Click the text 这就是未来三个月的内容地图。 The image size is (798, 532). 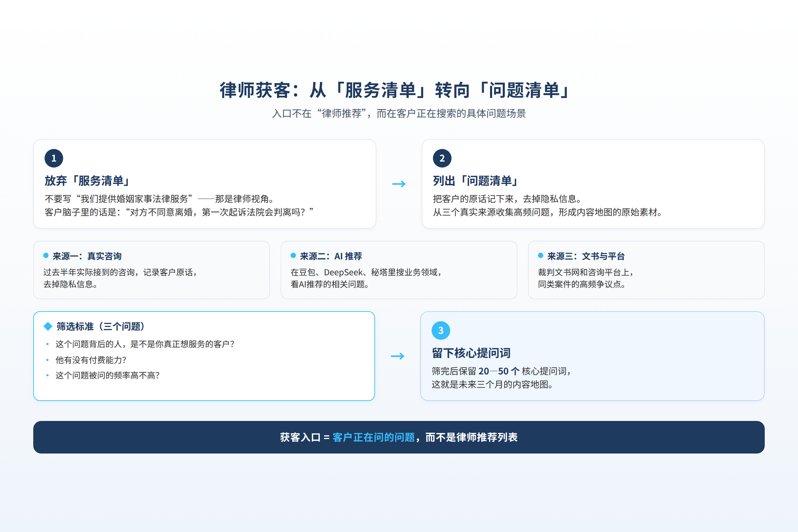[493, 384]
